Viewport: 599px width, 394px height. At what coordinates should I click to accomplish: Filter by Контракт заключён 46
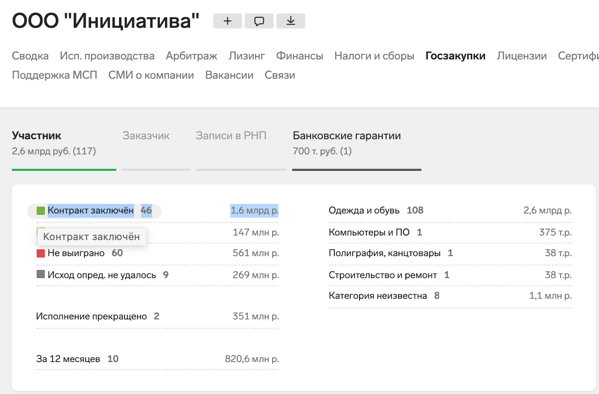click(x=94, y=211)
